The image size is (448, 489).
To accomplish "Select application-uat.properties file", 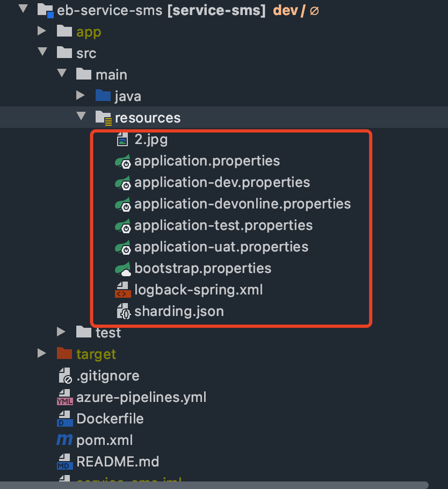I will [x=221, y=247].
